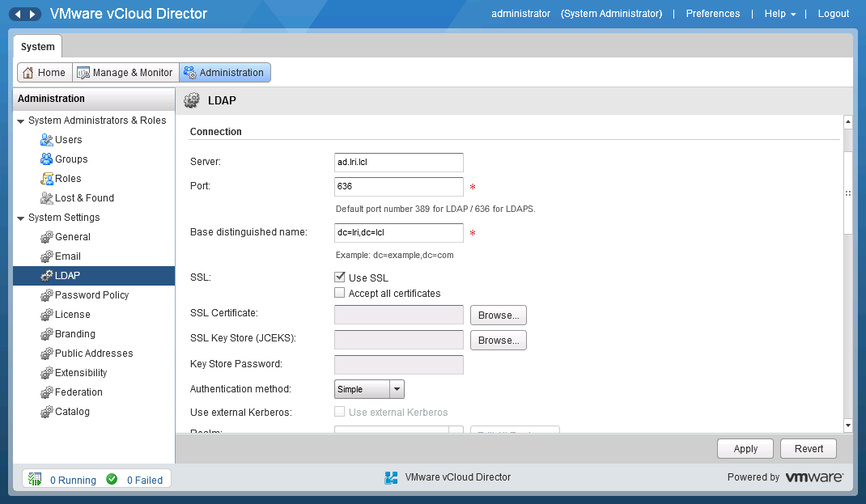
Task: Click the Users icon in tree
Action: coord(46,140)
